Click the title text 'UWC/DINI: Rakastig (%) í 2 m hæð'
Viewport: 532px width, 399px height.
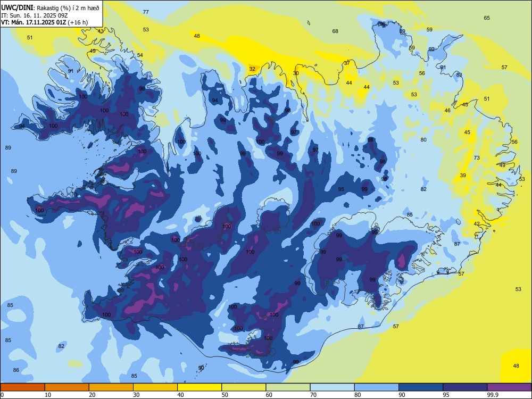click(50, 8)
